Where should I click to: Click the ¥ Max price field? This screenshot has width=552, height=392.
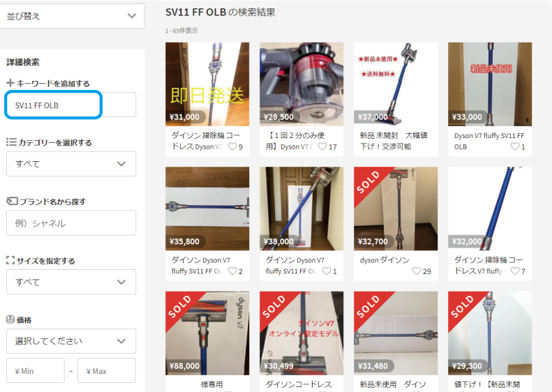(107, 370)
